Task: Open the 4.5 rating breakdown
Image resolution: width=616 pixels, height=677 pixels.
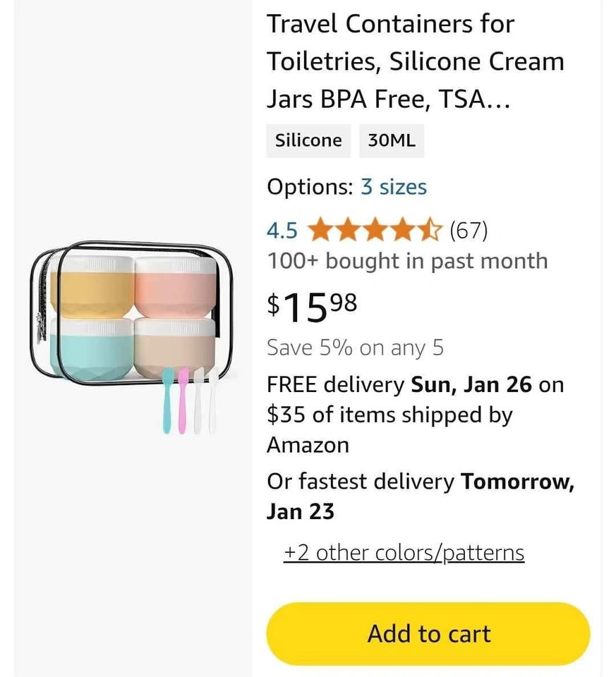Action: click(x=282, y=231)
